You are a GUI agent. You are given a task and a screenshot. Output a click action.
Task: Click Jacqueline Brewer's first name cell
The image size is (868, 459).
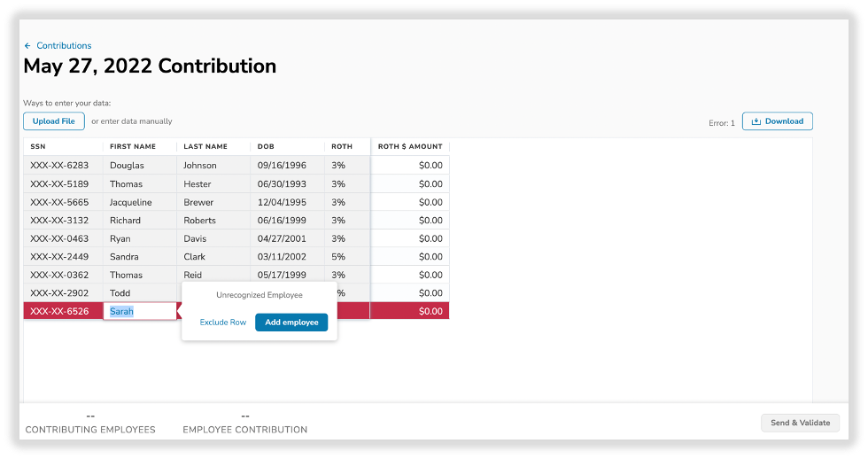(x=131, y=202)
